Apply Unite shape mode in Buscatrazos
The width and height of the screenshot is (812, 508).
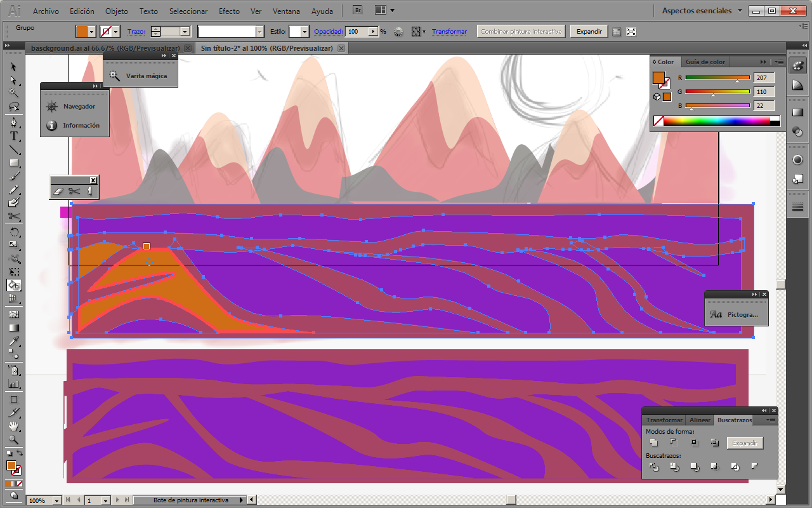click(653, 443)
